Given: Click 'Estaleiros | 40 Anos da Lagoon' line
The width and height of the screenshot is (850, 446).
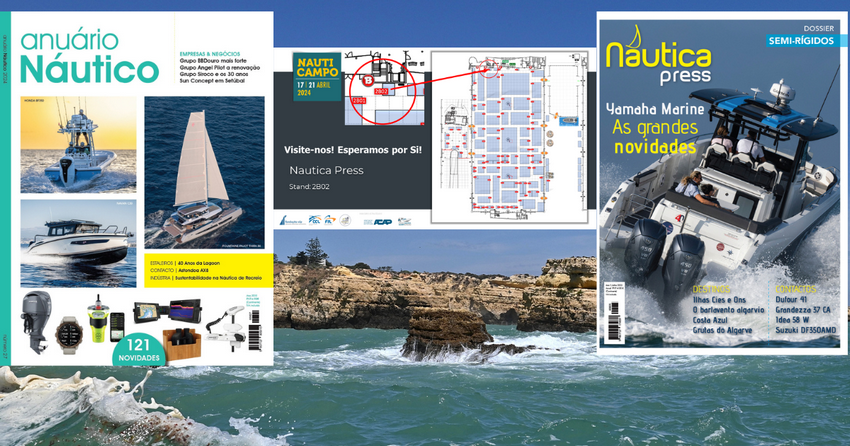Looking at the screenshot, I should [185, 263].
